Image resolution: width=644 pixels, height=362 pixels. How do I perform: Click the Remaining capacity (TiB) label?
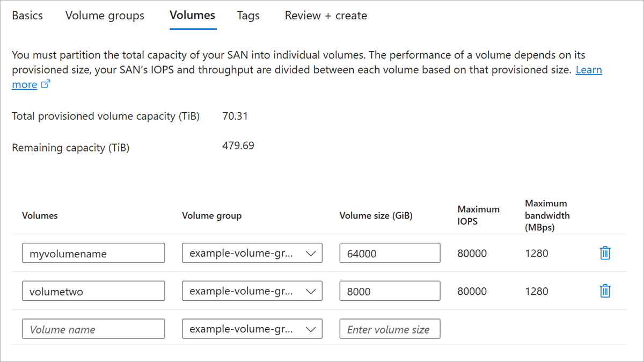tap(71, 148)
